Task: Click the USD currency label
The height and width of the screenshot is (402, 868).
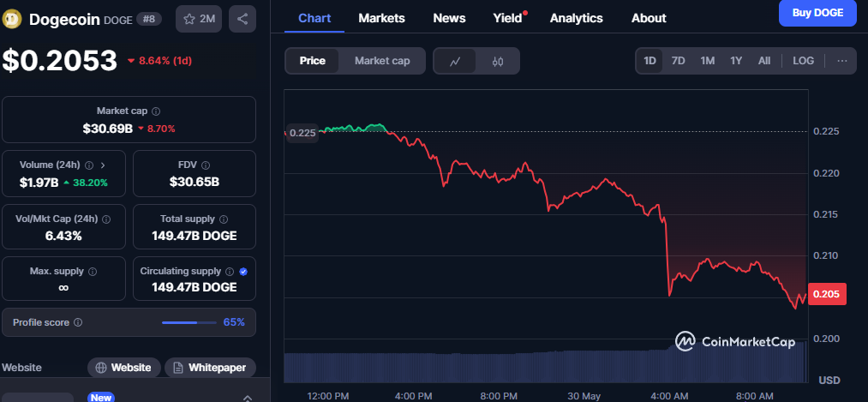Action: [x=829, y=381]
